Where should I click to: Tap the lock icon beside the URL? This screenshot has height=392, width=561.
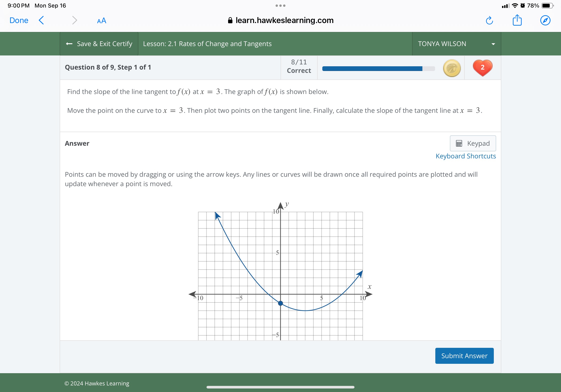(x=230, y=20)
